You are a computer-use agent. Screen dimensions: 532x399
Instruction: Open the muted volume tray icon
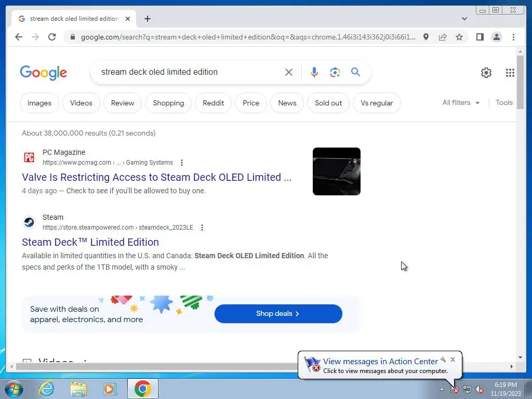480,390
